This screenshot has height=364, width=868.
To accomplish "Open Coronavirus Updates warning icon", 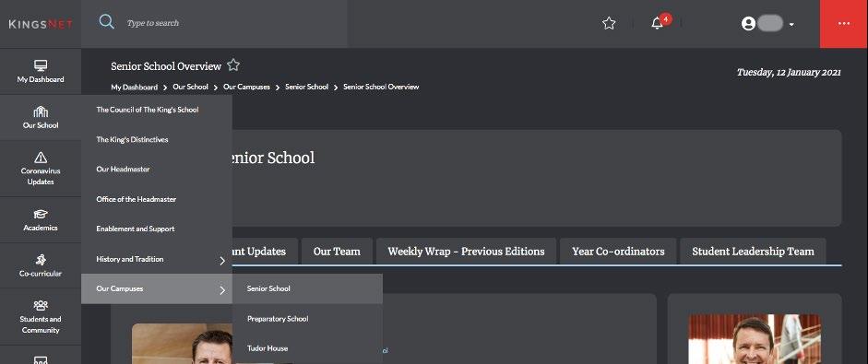I will pyautogui.click(x=41, y=158).
